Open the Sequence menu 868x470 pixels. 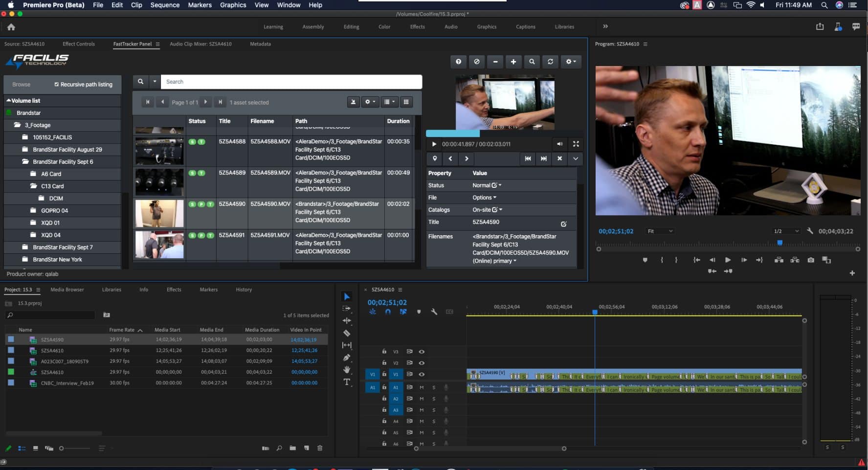click(x=165, y=5)
